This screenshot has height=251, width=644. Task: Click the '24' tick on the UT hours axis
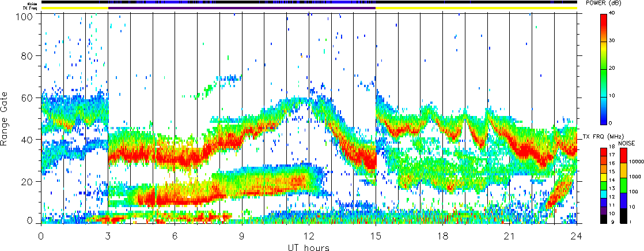click(577, 235)
